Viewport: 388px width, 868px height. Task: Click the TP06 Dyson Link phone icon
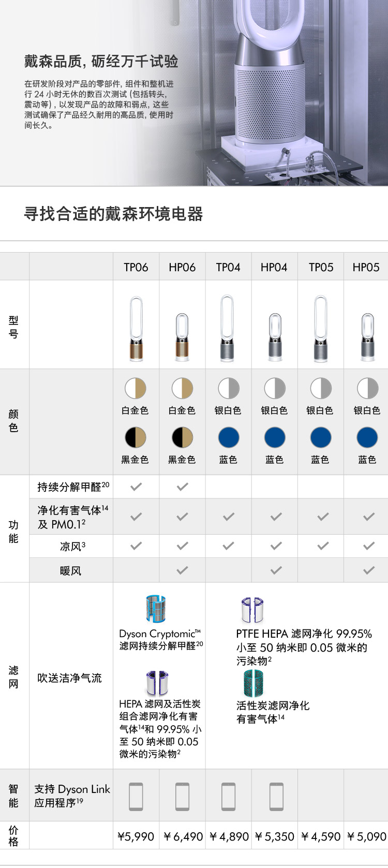coord(136,796)
